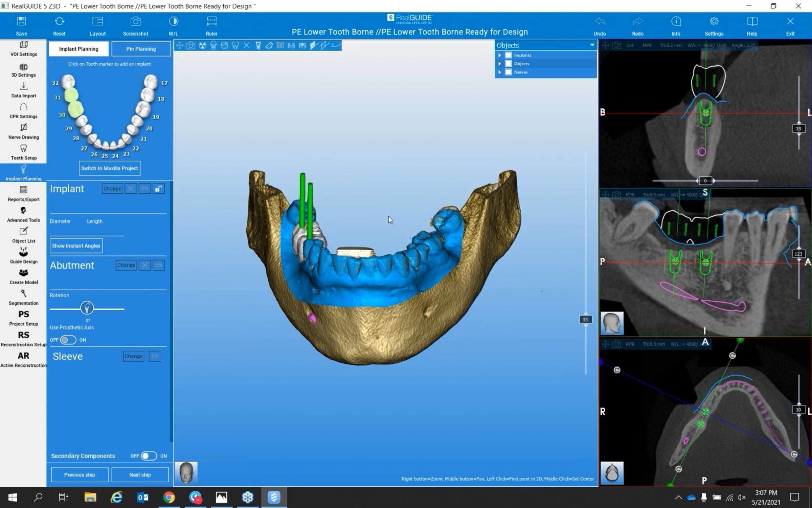Click the radiation X-ray view icon in 3D toolbar
Screen dimensions: 812x508
[x=202, y=45]
